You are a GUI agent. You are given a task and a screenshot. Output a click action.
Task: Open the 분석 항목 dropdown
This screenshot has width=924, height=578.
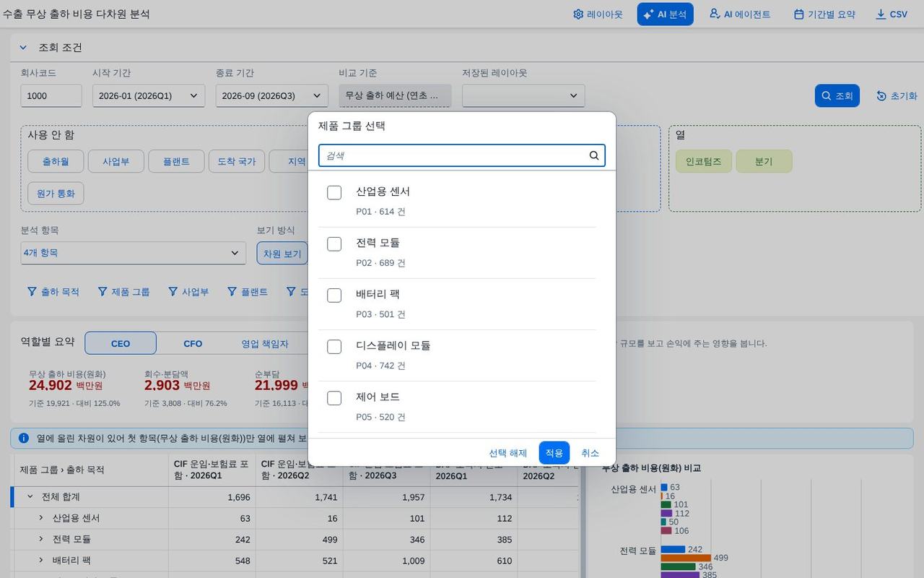[133, 253]
